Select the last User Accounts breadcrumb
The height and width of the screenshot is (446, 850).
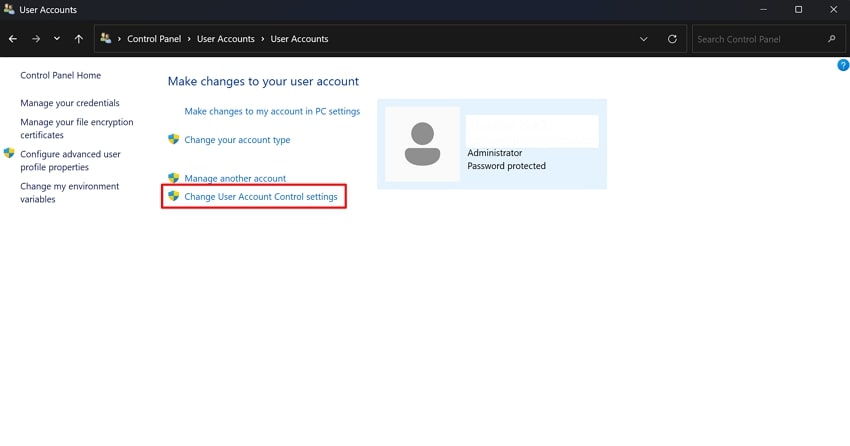coord(299,39)
